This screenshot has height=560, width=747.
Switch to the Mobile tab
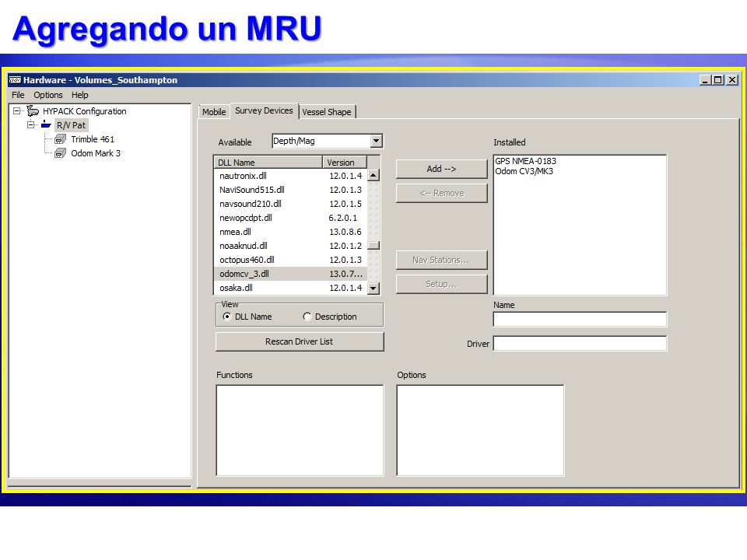click(214, 112)
